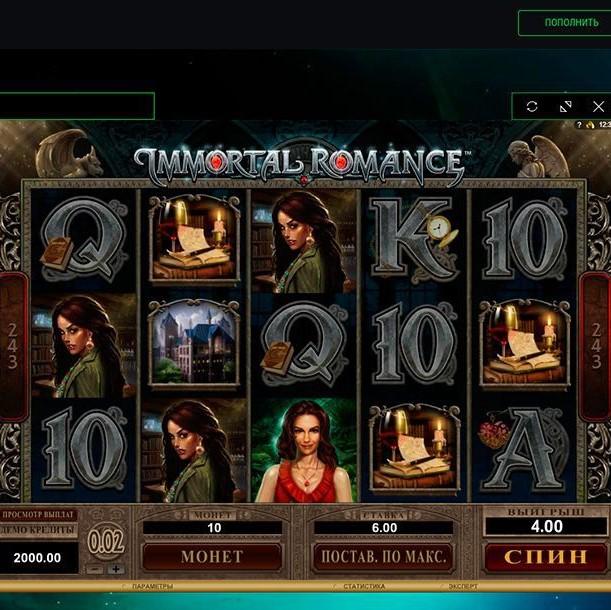Click the red-dress woman symbol
This screenshot has height=610, width=611.
point(304,450)
